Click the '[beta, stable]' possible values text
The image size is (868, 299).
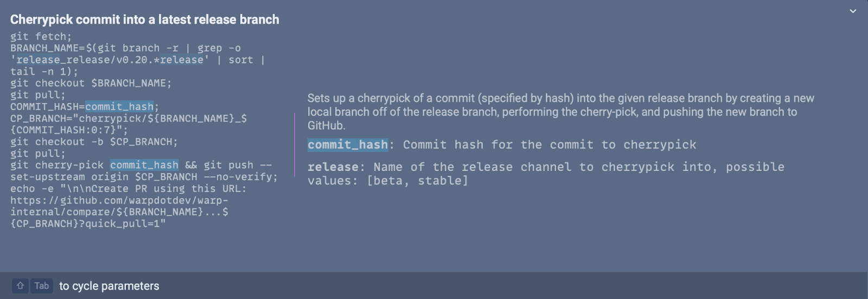pyautogui.click(x=417, y=181)
